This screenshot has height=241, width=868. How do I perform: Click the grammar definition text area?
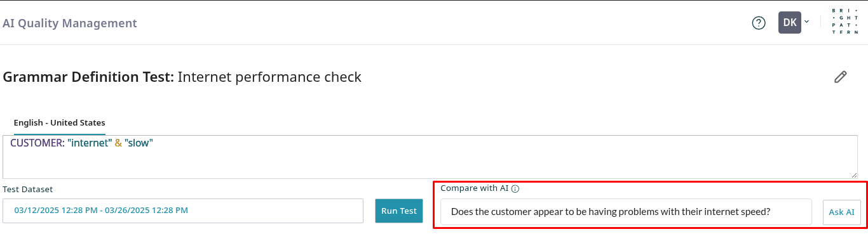[430, 157]
